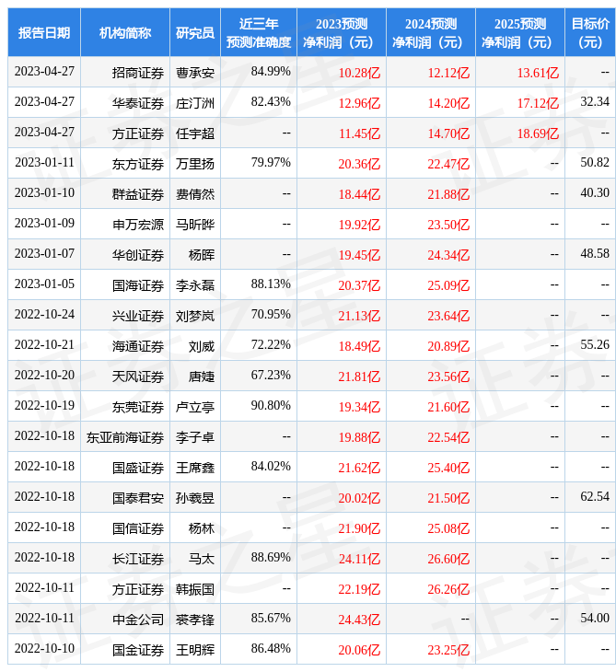Click the 报告日期 column header
This screenshot has width=616, height=672.
[44, 32]
